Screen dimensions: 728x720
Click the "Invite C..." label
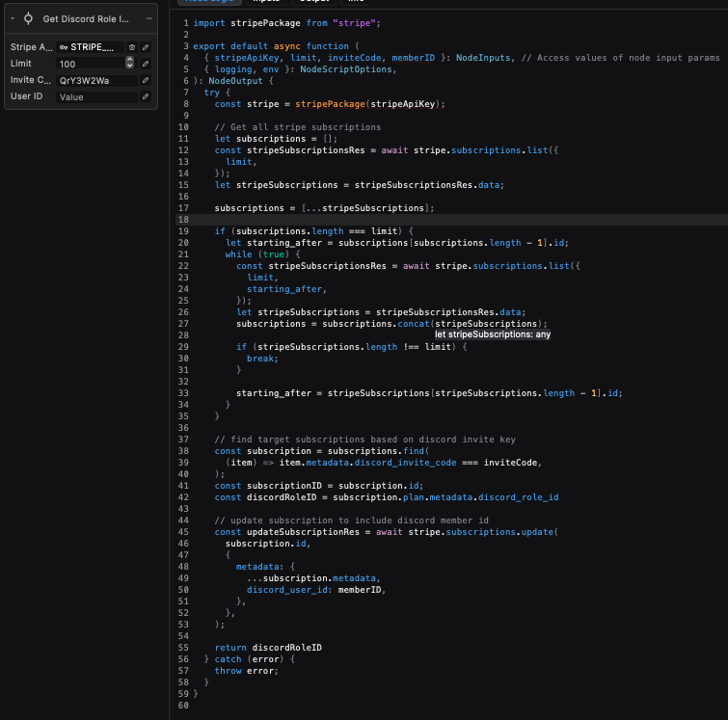tap(31, 80)
